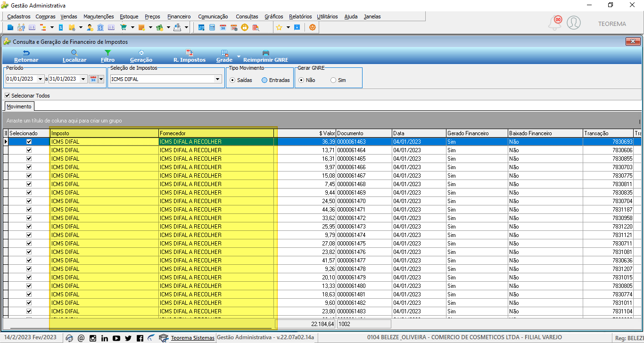Click the YouTube icon in status bar
Viewport: 644px width, 343px height.
(116, 338)
